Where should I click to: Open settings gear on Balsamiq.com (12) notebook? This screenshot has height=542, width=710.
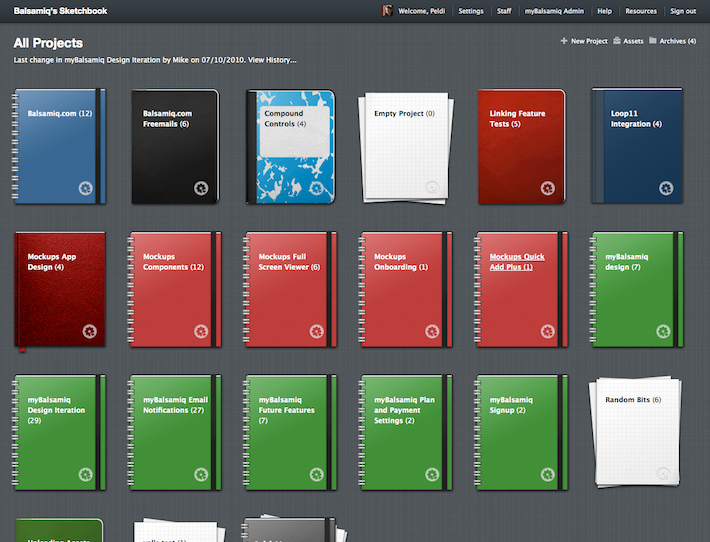(x=86, y=188)
